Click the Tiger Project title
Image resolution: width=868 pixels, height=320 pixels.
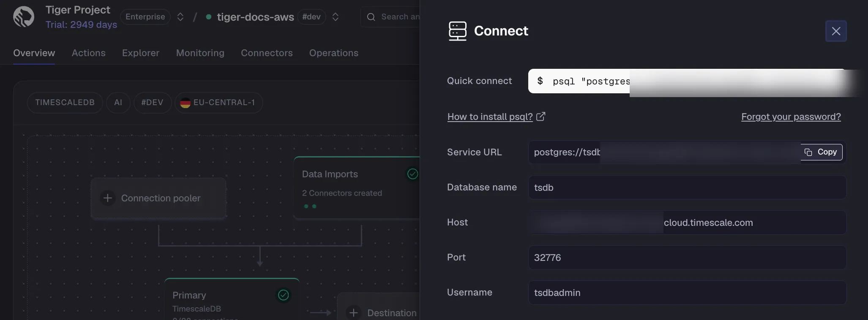click(x=78, y=10)
